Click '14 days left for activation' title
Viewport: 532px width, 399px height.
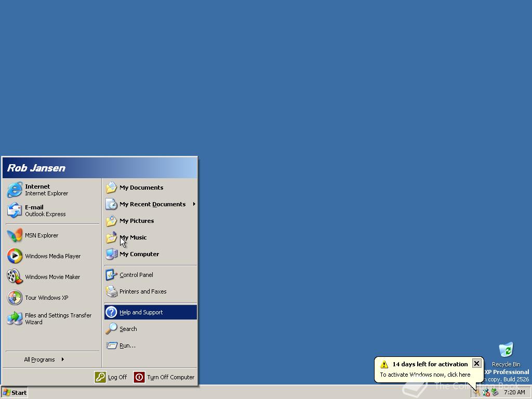[430, 364]
